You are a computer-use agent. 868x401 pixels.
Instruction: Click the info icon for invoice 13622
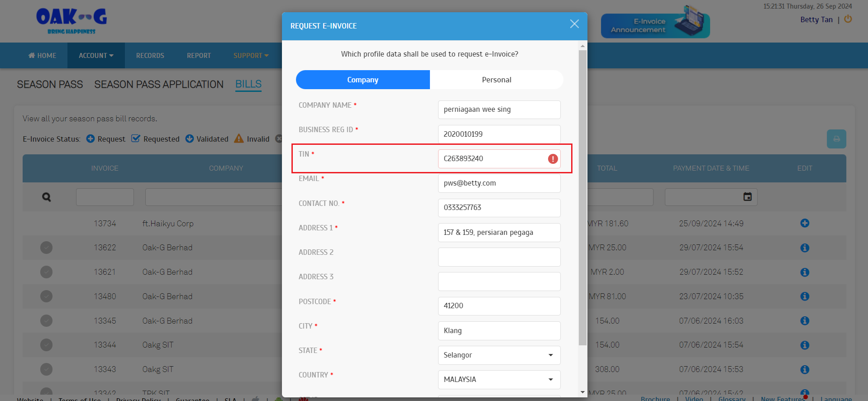804,248
